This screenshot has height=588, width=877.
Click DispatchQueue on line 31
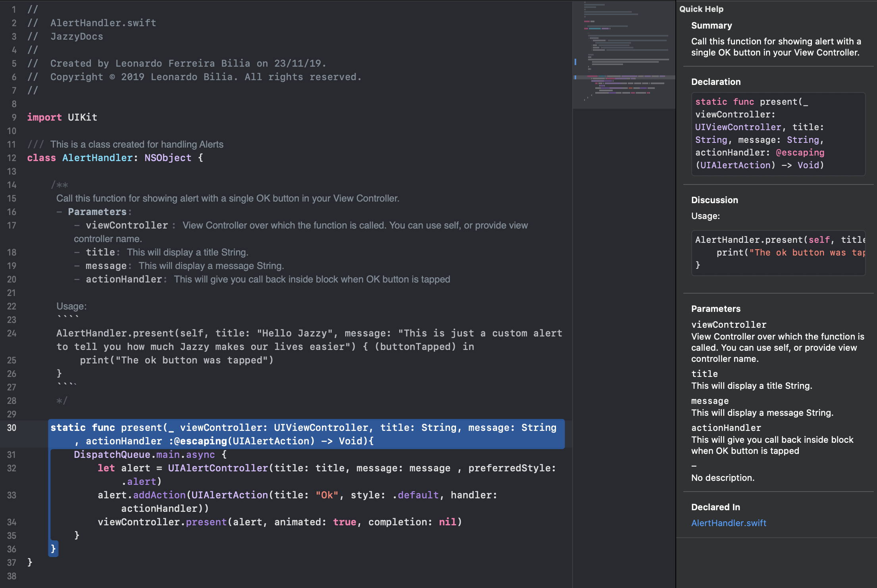pyautogui.click(x=112, y=455)
